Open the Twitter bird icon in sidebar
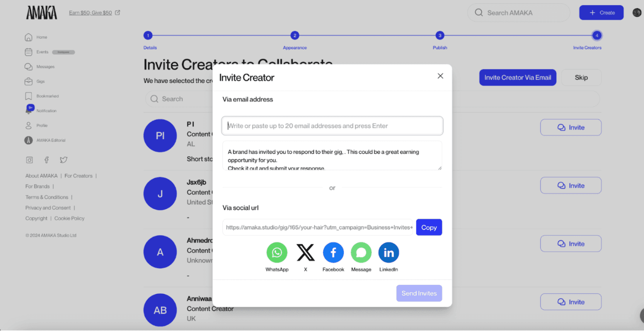 63,160
